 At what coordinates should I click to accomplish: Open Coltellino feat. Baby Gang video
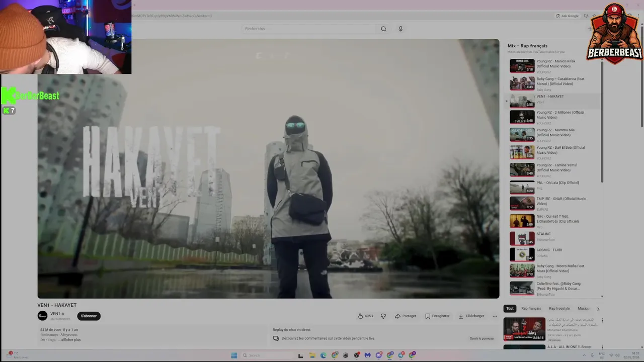pos(553,288)
